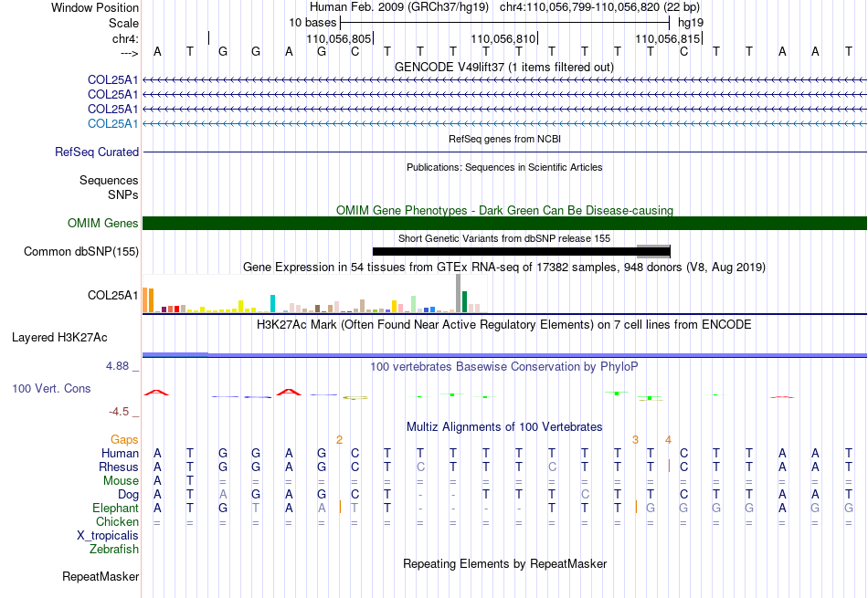Click the Elephant alignment row label
The image size is (868, 598).
coord(115,509)
